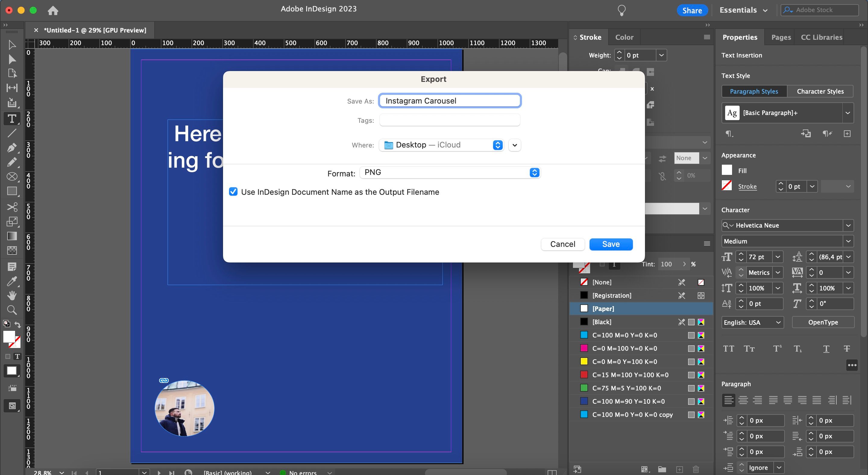Uncheck Use InDesign Document Name as Output Filename
Screen dimensions: 868x475
pyautogui.click(x=233, y=191)
